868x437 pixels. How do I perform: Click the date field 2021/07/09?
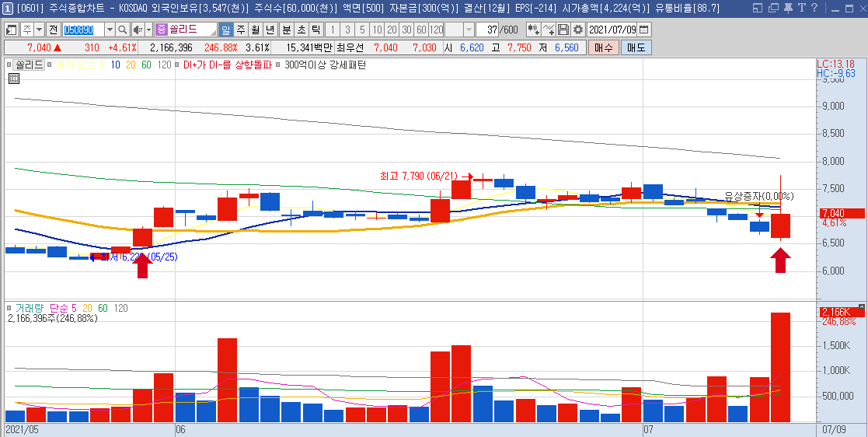coord(612,30)
